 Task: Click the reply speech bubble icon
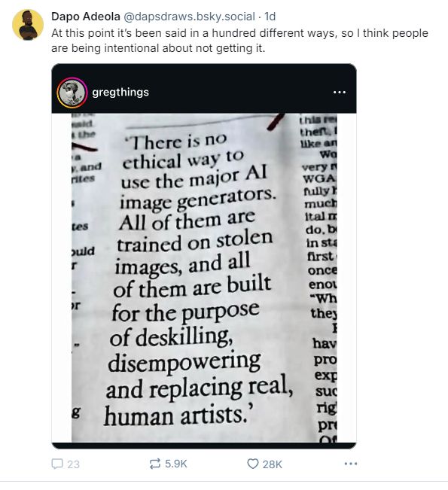(57, 464)
